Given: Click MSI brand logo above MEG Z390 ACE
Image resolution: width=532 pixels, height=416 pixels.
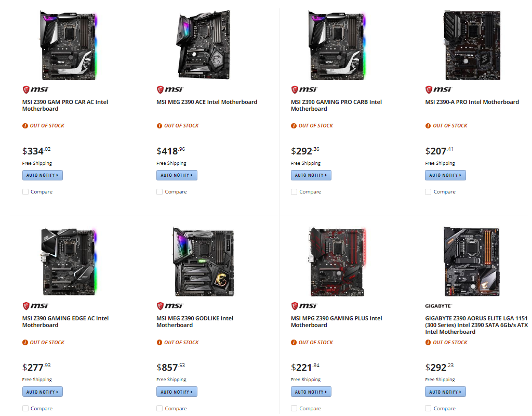Looking at the screenshot, I should [169, 89].
